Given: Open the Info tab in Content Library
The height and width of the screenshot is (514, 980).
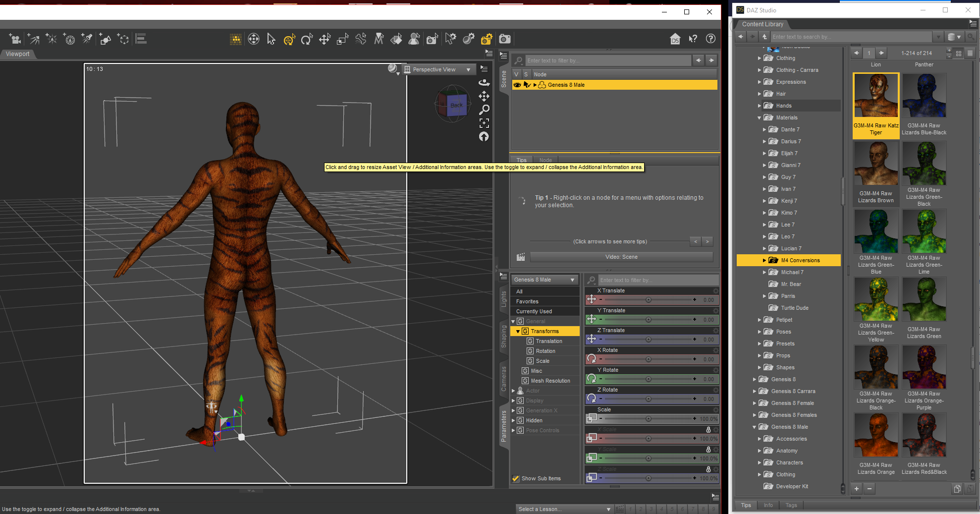Looking at the screenshot, I should pos(768,505).
